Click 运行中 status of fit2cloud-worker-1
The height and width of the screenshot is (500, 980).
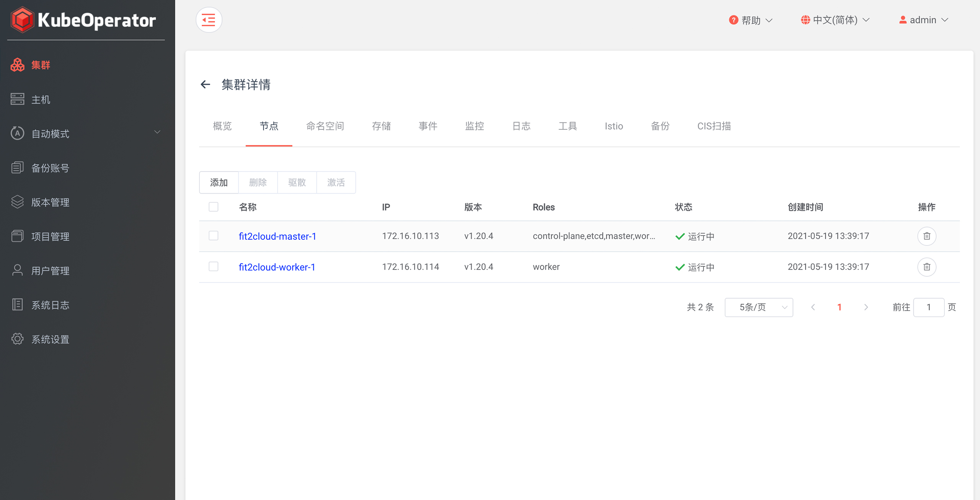coord(695,267)
